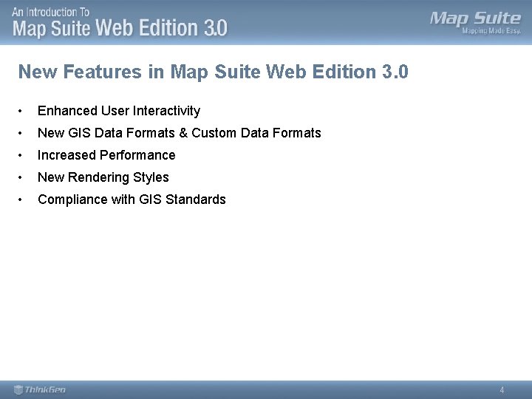Select the 'Enhanced User Interactivity' bullet
The width and height of the screenshot is (532, 399).
pyautogui.click(x=119, y=111)
